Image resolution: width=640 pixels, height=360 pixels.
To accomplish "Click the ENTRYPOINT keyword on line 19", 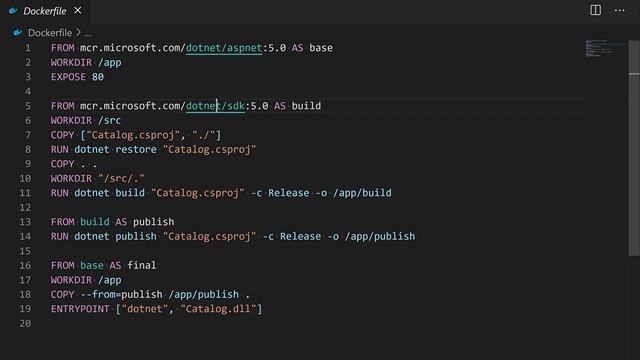I will click(x=80, y=309).
